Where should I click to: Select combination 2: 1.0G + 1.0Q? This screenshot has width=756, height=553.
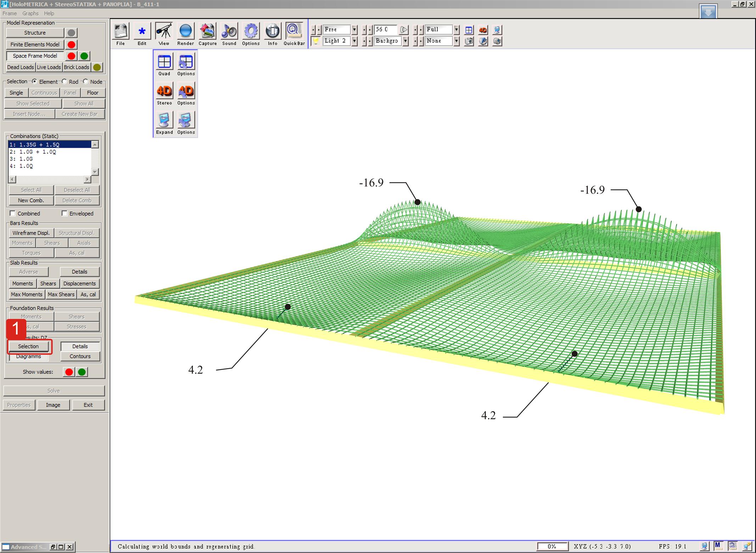[33, 152]
